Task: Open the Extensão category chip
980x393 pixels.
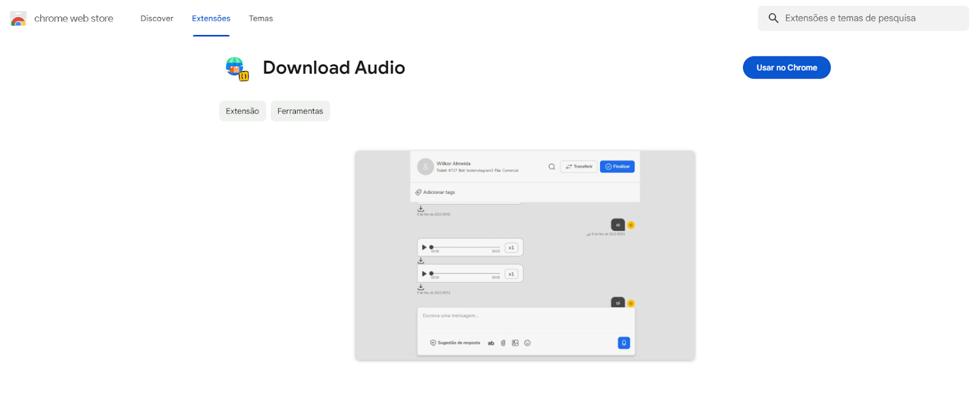Action: 243,111
